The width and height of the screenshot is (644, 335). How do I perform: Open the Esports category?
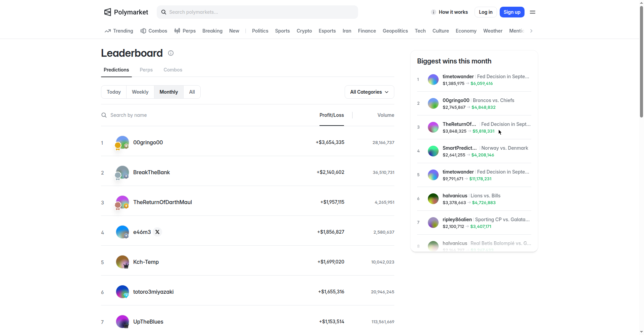coord(327,31)
